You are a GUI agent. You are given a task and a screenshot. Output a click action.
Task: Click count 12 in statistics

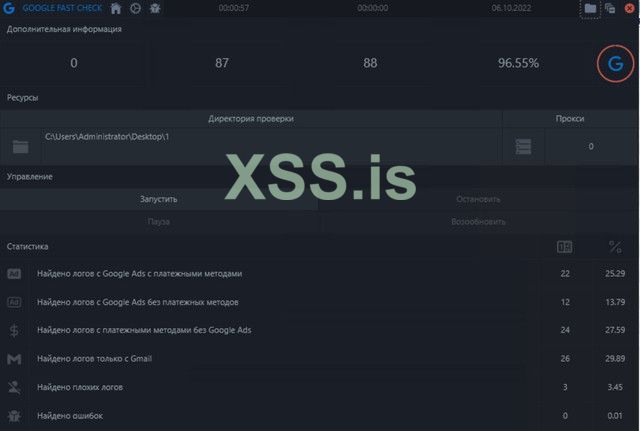click(565, 302)
